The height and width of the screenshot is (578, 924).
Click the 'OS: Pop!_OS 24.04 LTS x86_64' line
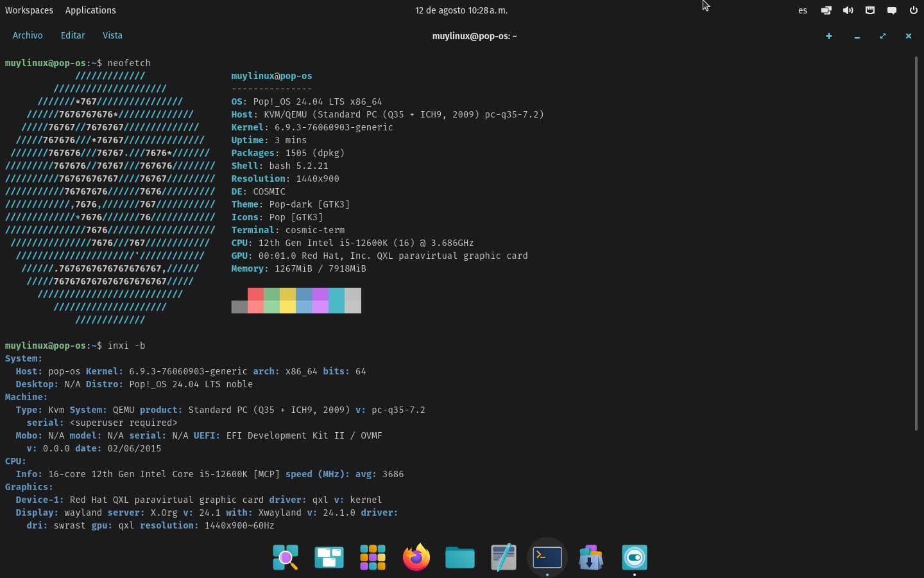point(307,101)
